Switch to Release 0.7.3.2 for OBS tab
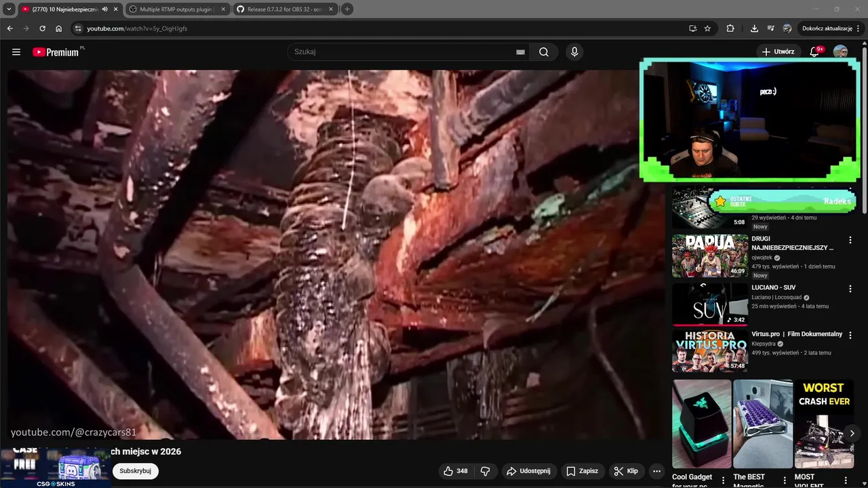This screenshot has height=488, width=868. click(285, 9)
